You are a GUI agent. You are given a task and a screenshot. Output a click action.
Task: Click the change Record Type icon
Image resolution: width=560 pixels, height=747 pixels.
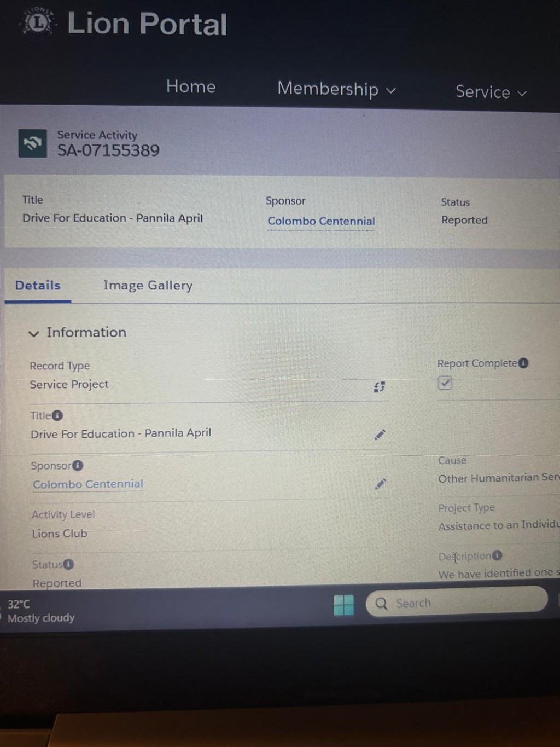click(x=379, y=387)
